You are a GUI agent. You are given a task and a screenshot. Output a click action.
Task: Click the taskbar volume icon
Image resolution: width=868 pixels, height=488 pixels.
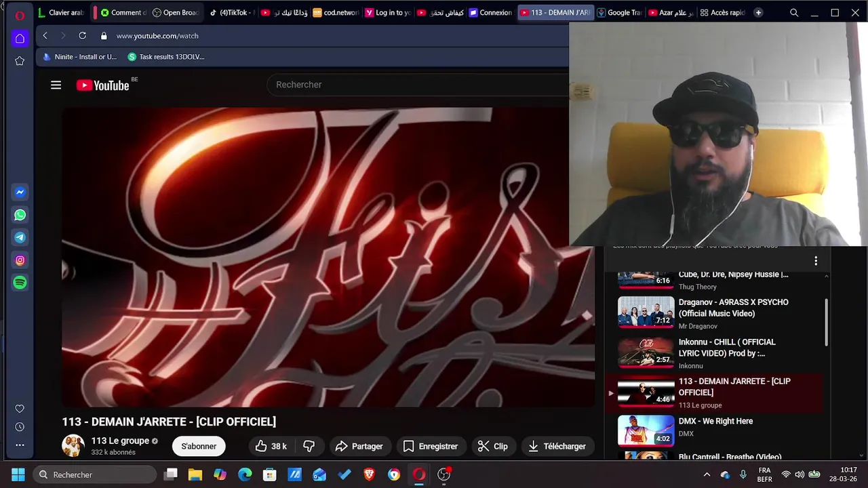coord(800,474)
